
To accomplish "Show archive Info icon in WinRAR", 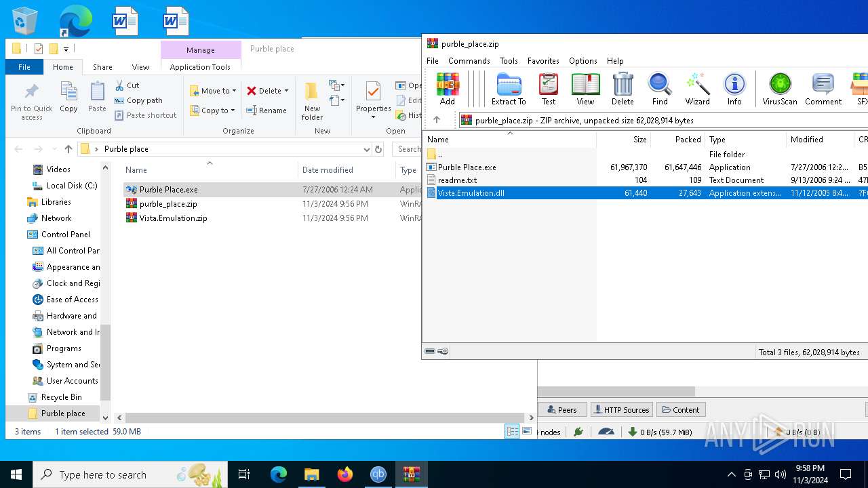I will point(734,89).
